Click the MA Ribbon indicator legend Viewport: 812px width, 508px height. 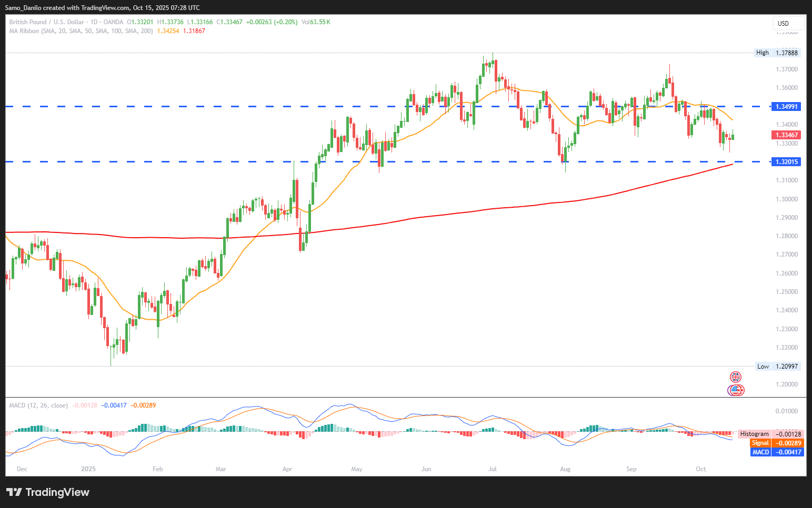[81, 31]
